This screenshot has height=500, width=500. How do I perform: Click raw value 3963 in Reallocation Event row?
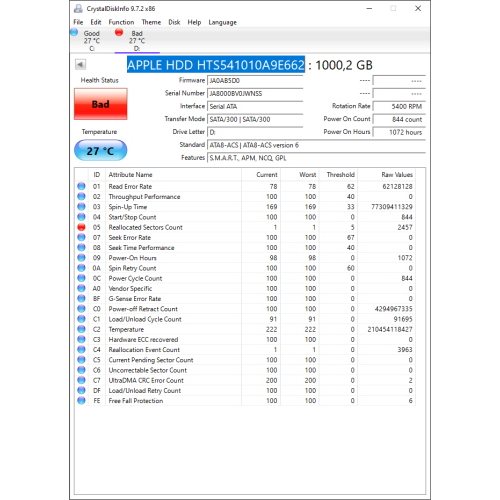(405, 350)
